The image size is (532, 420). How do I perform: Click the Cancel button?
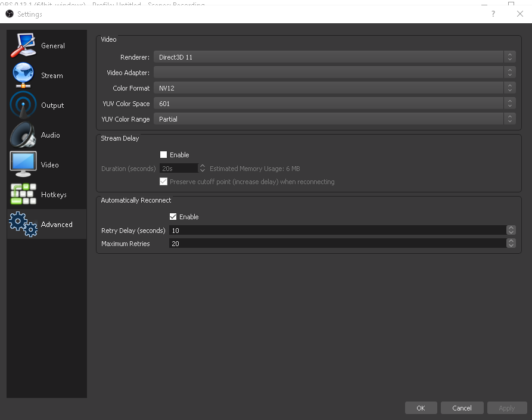click(462, 407)
